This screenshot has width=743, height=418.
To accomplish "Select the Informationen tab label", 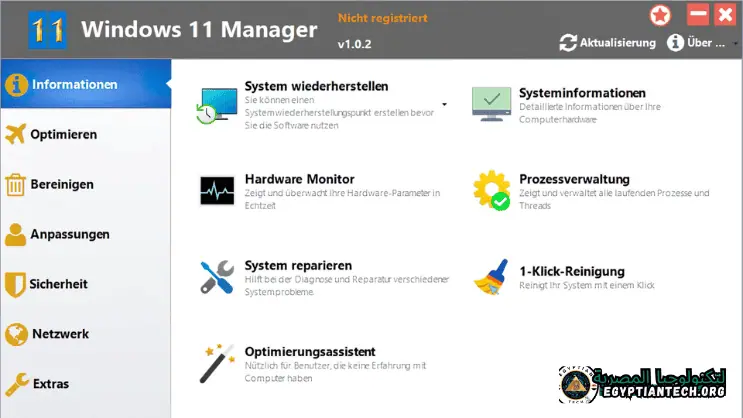I will coord(74,84).
